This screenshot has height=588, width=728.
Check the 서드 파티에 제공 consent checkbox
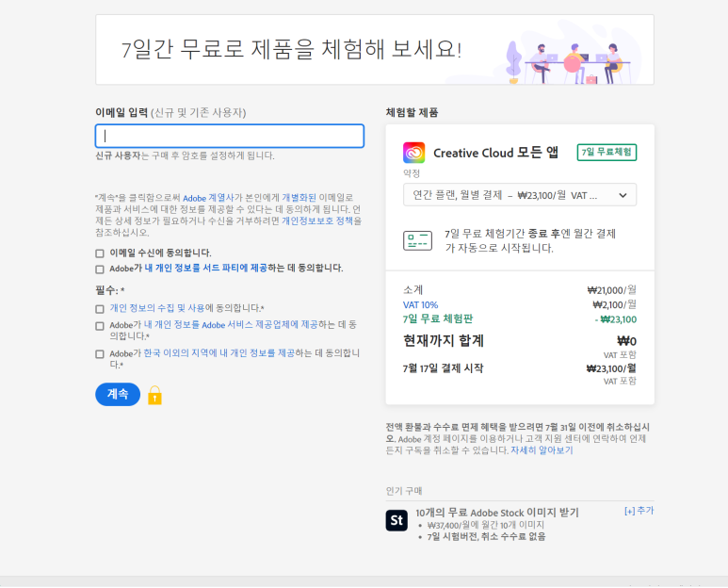click(99, 269)
